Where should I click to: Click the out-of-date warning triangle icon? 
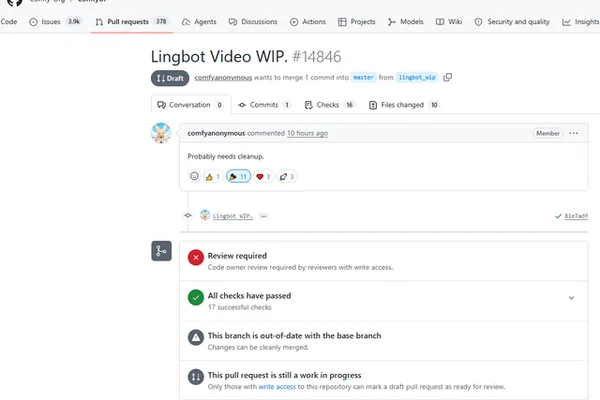pyautogui.click(x=196, y=337)
